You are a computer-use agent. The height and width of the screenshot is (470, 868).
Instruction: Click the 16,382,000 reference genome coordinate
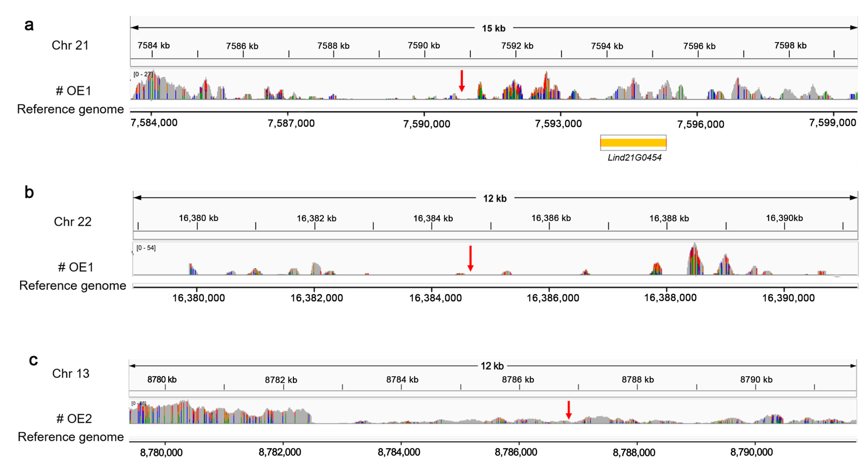pos(317,298)
